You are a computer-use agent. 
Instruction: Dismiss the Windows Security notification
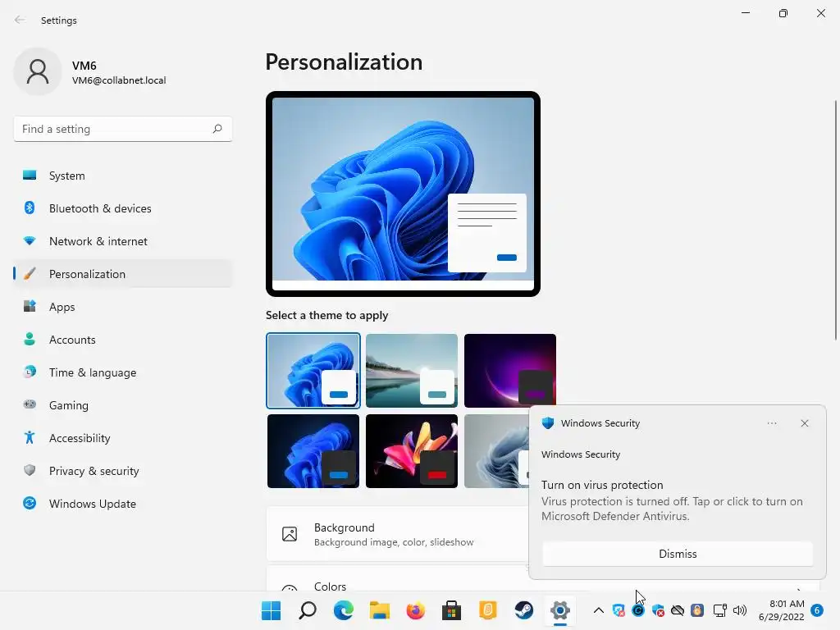[x=678, y=554]
